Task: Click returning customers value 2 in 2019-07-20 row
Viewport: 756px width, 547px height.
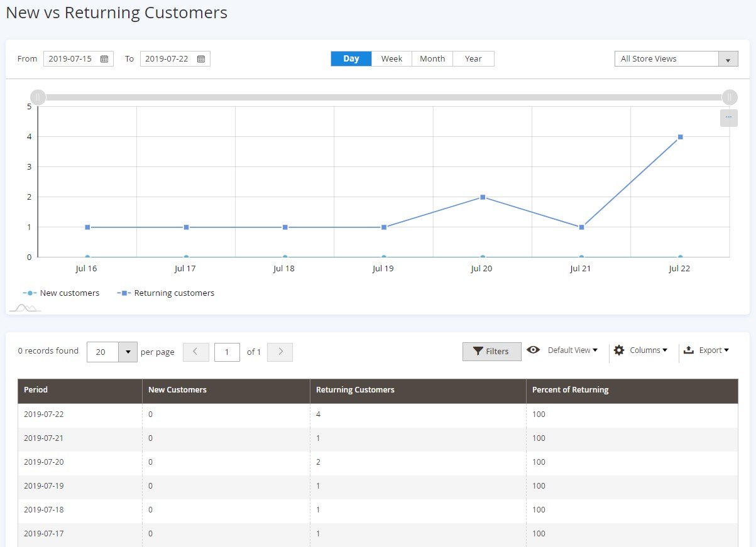Action: click(x=319, y=462)
